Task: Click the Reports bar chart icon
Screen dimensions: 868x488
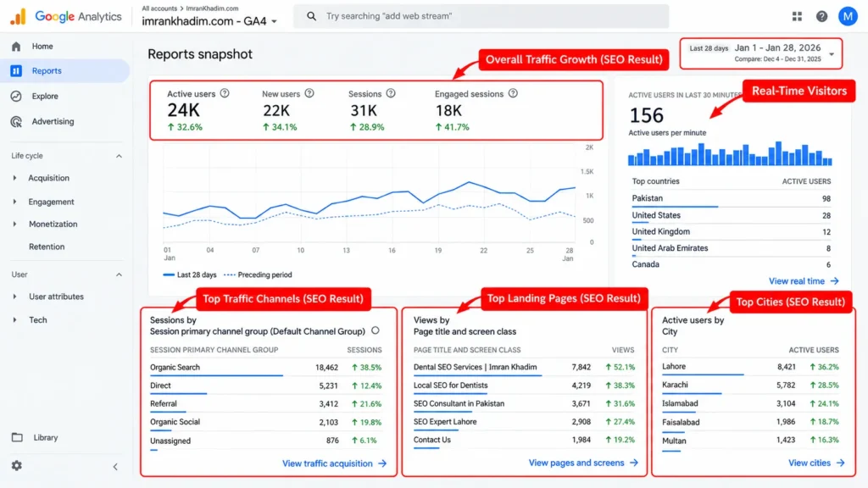Action: (16, 71)
